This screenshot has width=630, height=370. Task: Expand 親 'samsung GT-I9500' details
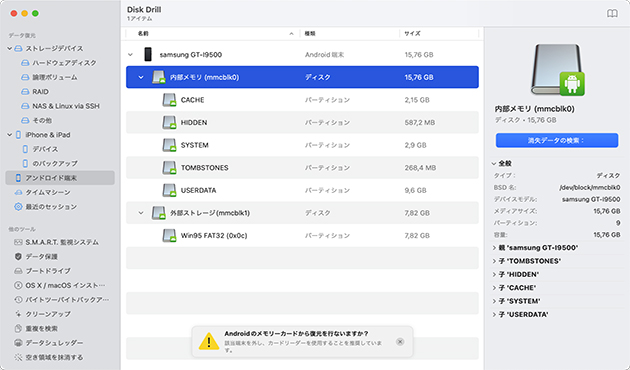[x=494, y=248]
